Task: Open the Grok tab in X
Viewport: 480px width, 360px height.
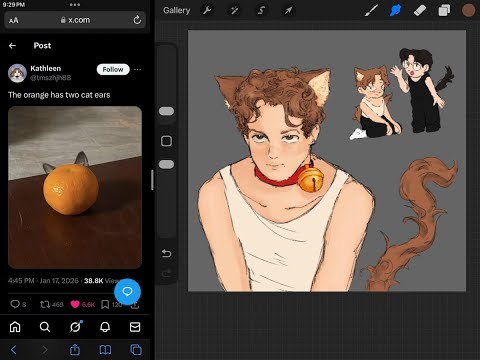Action: (x=75, y=327)
